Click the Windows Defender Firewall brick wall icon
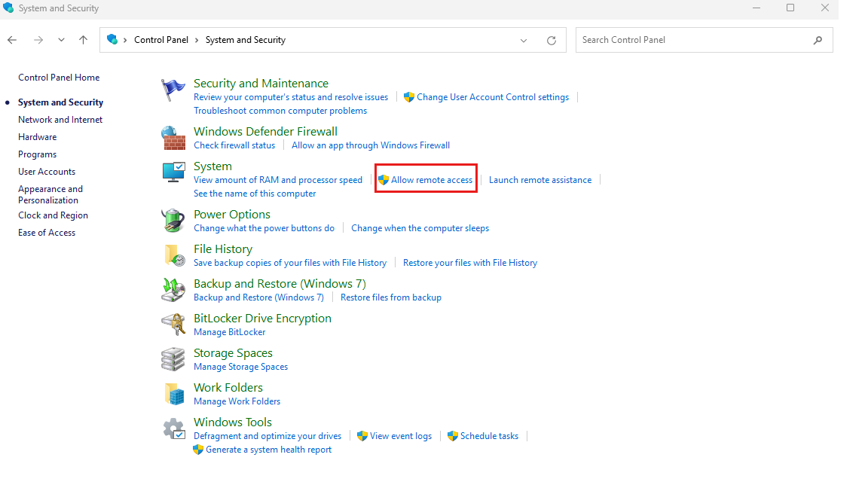The image size is (868, 488). (173, 138)
